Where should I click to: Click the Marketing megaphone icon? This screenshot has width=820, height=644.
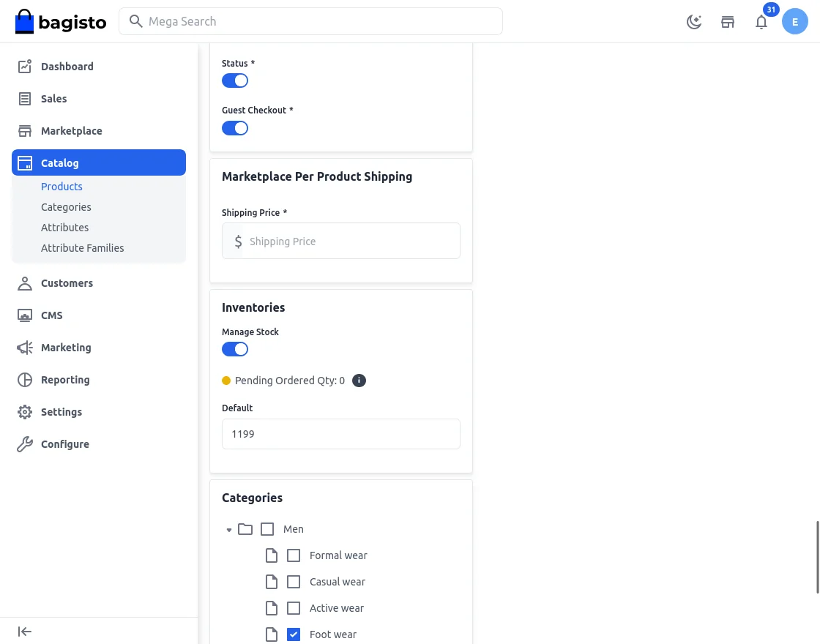coord(25,348)
